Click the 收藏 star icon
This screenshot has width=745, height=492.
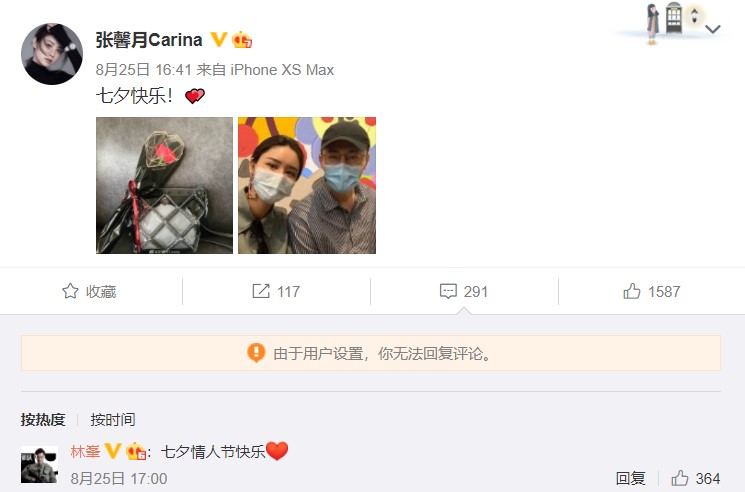pos(70,291)
